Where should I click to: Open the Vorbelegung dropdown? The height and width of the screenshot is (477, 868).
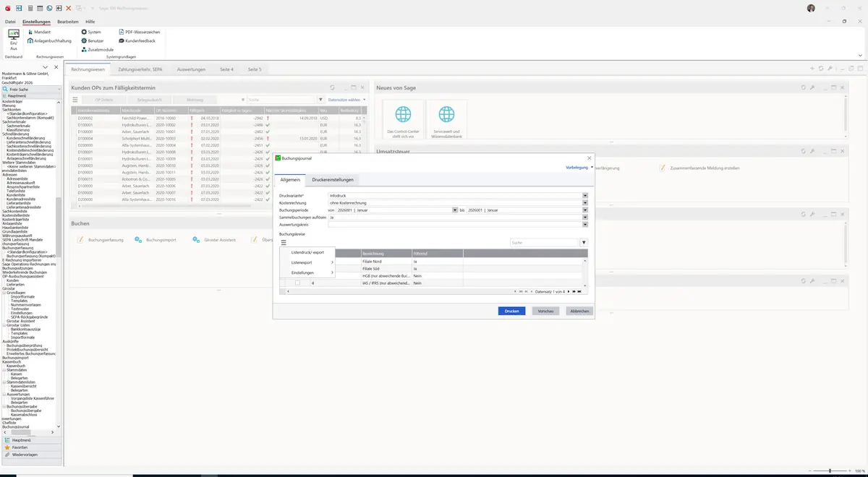coord(579,167)
